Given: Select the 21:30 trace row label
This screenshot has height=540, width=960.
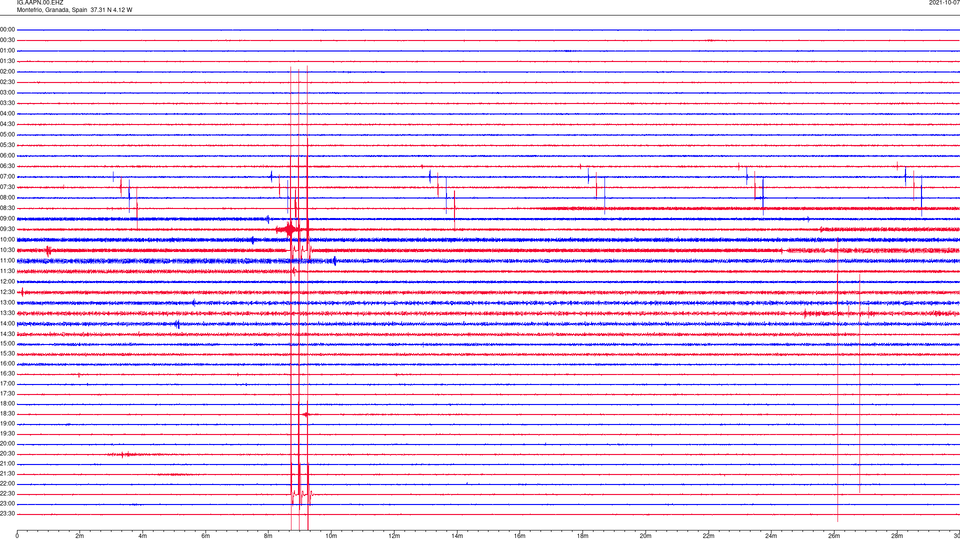Looking at the screenshot, I should tap(7, 473).
